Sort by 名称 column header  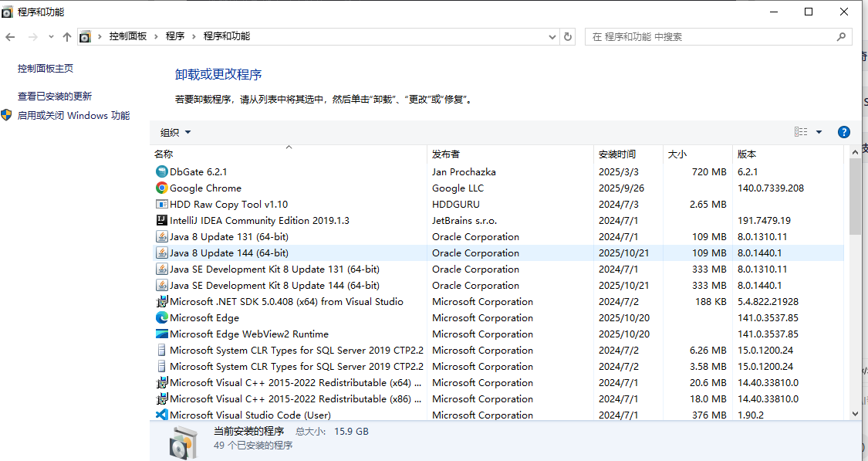pyautogui.click(x=289, y=154)
